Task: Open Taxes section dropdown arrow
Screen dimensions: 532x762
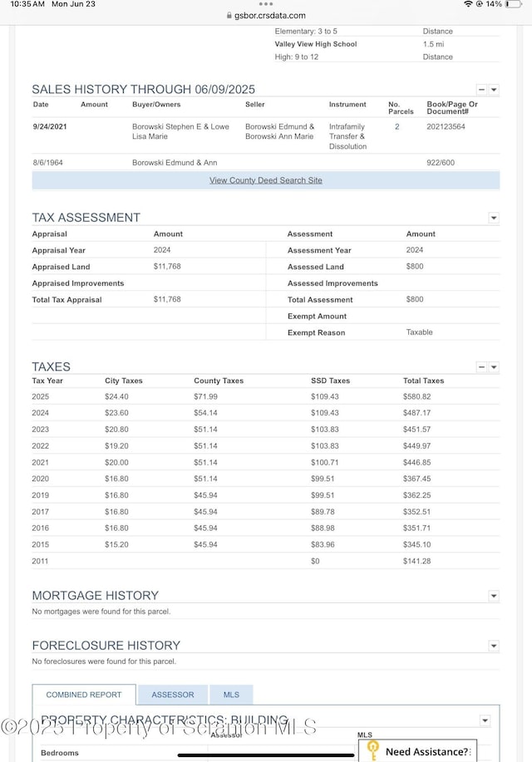Action: click(x=494, y=367)
